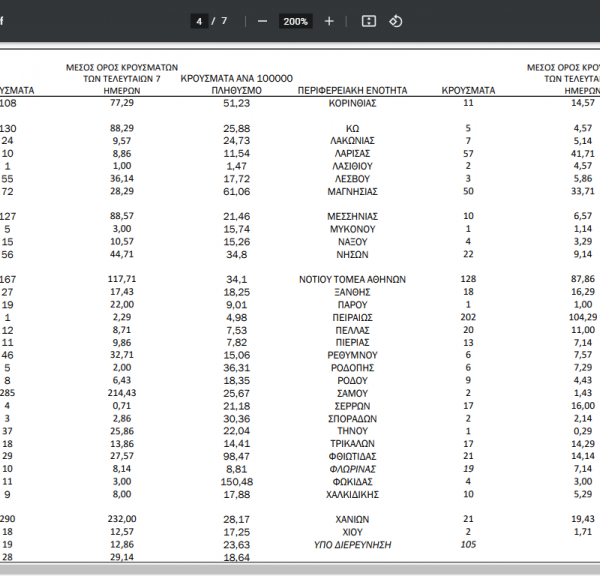Select the row label ΣΕΡΡΩΝ

pyautogui.click(x=352, y=406)
